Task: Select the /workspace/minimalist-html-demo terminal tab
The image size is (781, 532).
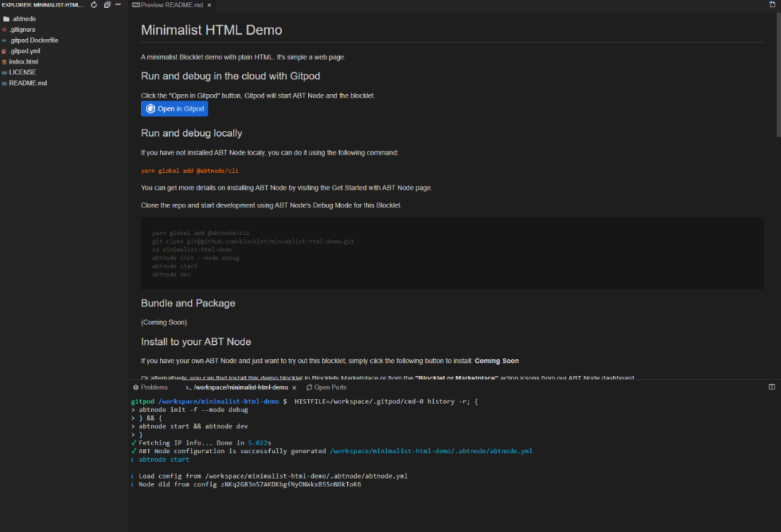Action: (x=237, y=387)
